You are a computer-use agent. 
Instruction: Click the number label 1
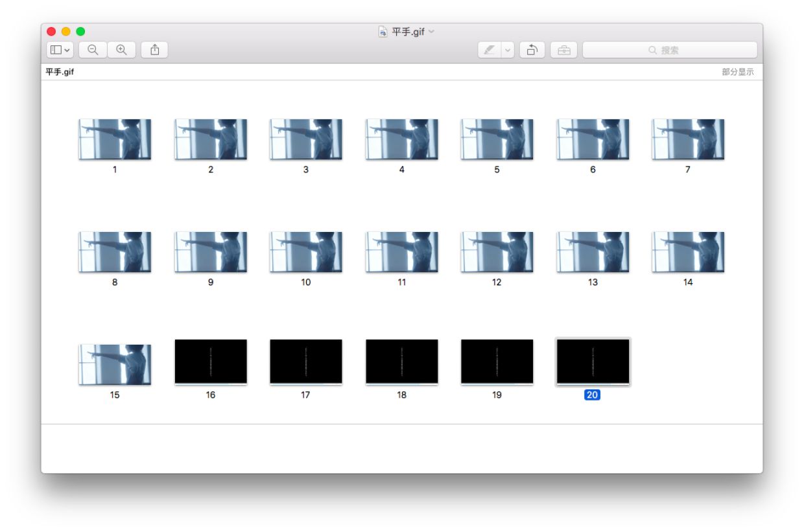115,170
